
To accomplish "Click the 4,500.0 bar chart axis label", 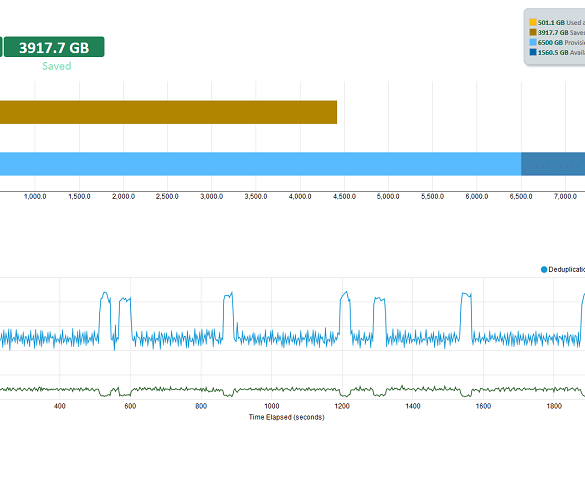I will point(344,197).
